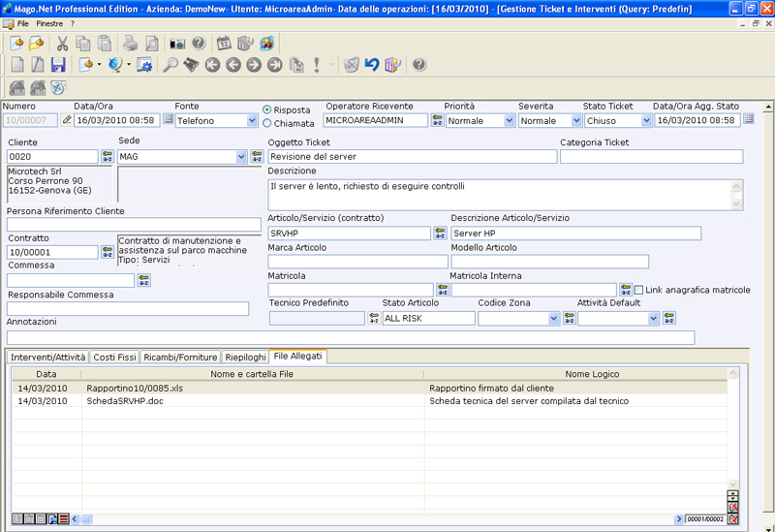The width and height of the screenshot is (775, 532).
Task: Open arrow next to yellow-star page icon
Action: [x=100, y=65]
